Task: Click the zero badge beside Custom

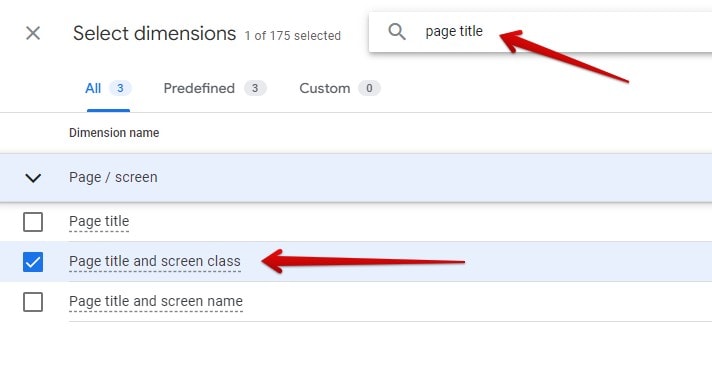Action: point(369,88)
